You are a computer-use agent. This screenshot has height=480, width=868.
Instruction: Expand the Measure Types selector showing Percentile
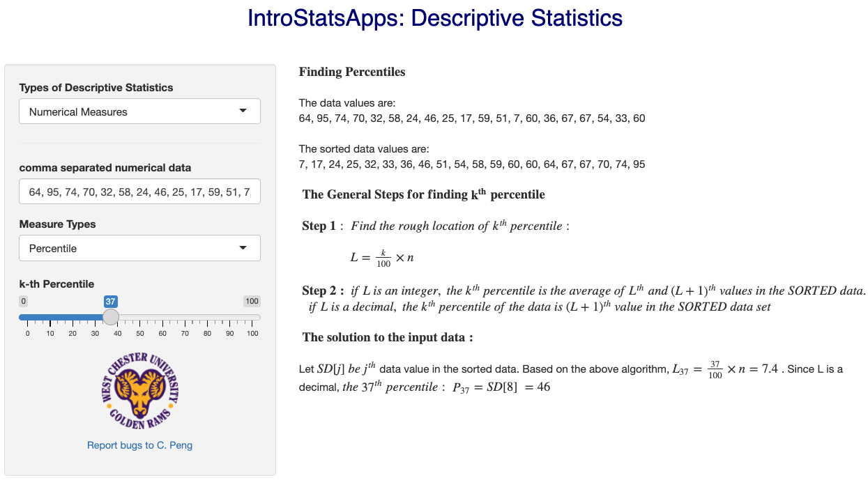click(x=139, y=249)
